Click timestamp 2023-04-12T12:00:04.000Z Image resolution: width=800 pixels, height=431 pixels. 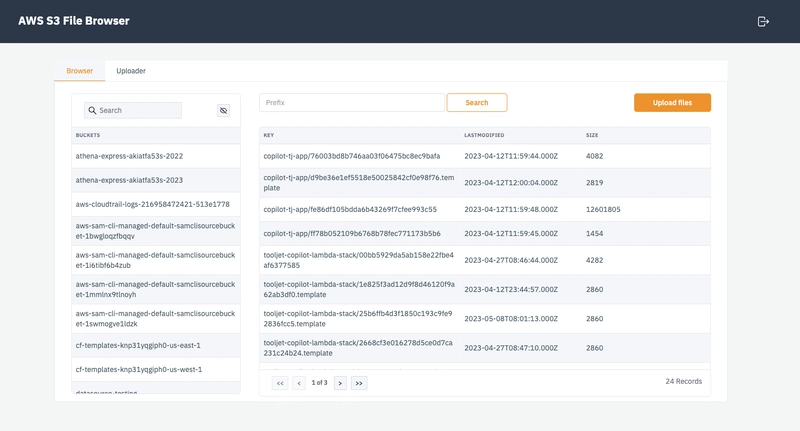point(511,183)
